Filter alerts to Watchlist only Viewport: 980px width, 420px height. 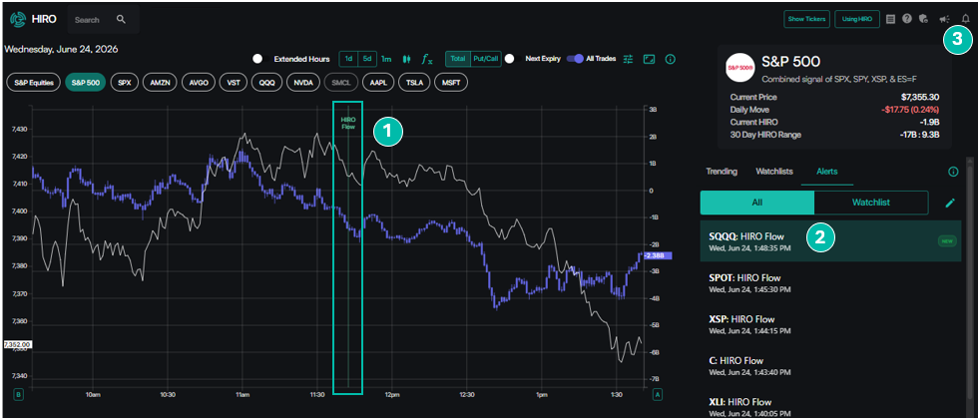point(870,203)
